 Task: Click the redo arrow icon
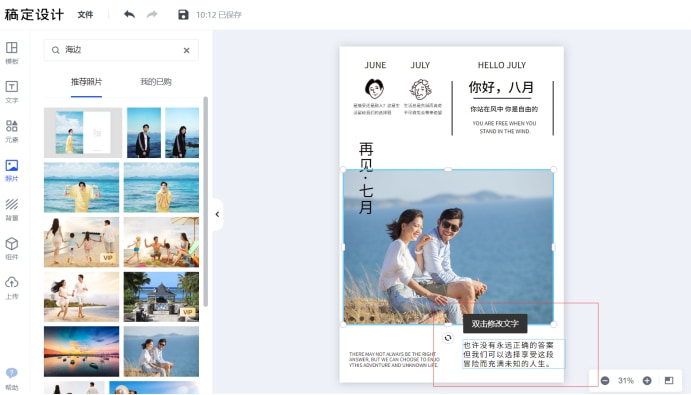tap(152, 15)
